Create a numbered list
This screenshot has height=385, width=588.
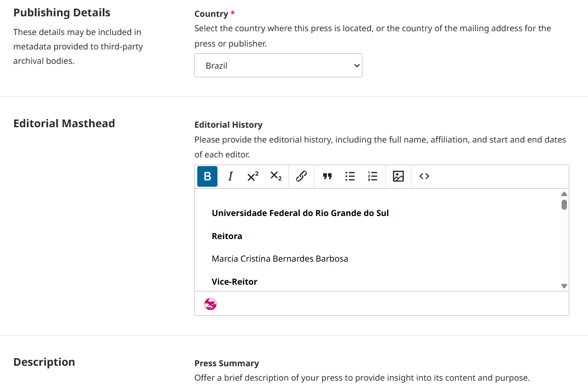coord(372,176)
